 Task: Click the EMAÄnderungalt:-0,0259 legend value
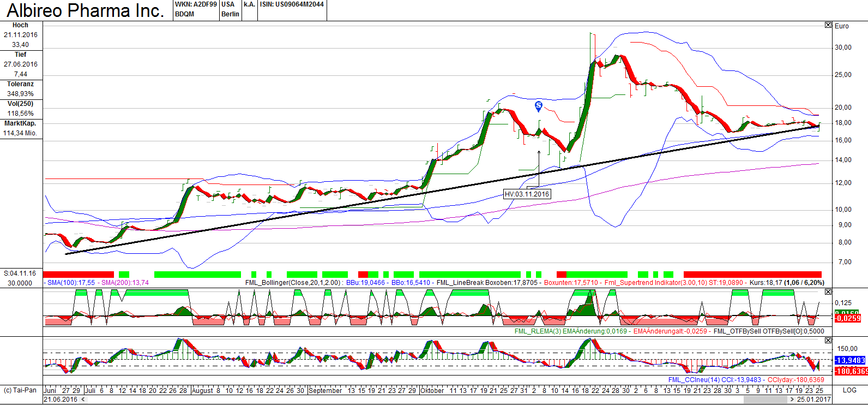(670, 331)
